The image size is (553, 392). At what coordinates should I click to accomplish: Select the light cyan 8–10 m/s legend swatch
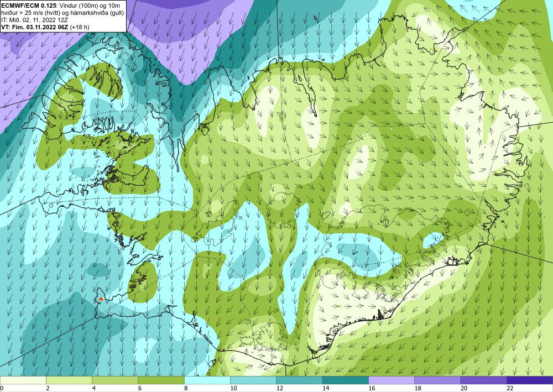coord(207,380)
